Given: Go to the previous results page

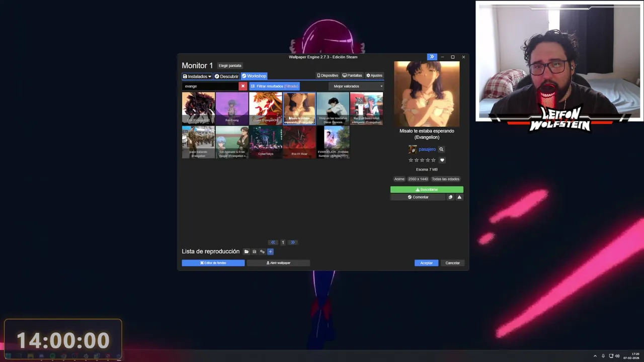Looking at the screenshot, I should [273, 242].
